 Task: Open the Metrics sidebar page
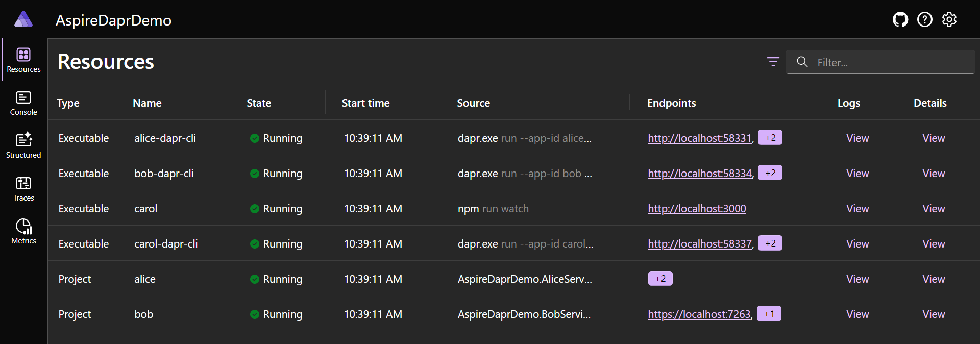pos(23,232)
